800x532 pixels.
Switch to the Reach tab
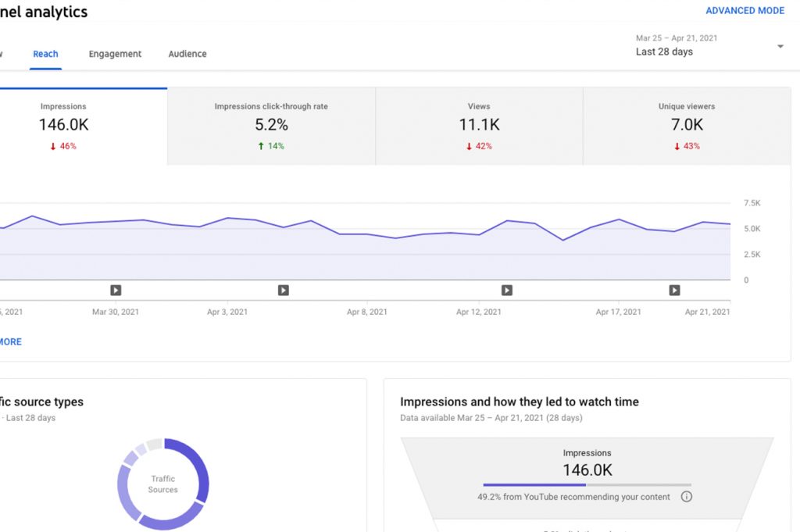[x=45, y=54]
